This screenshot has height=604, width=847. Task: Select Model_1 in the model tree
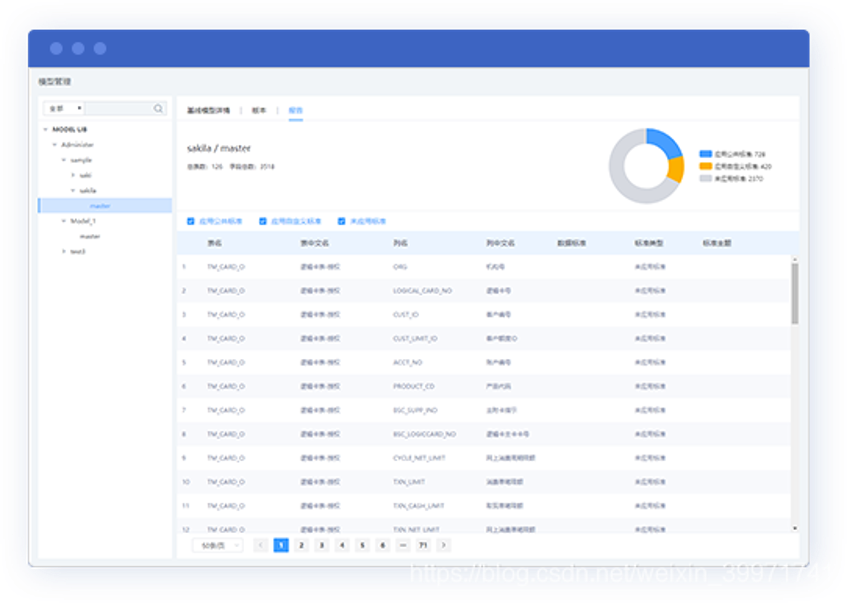pos(83,221)
